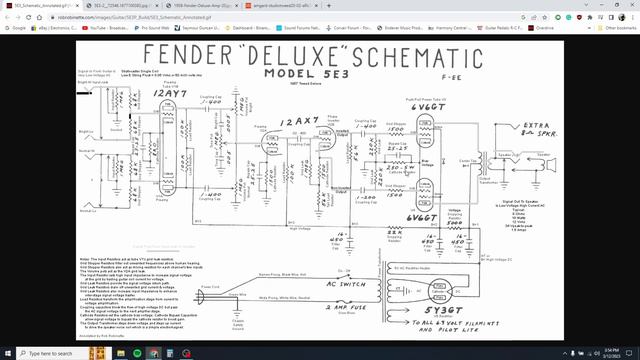
Task: Reload the current page
Action: [29, 18]
